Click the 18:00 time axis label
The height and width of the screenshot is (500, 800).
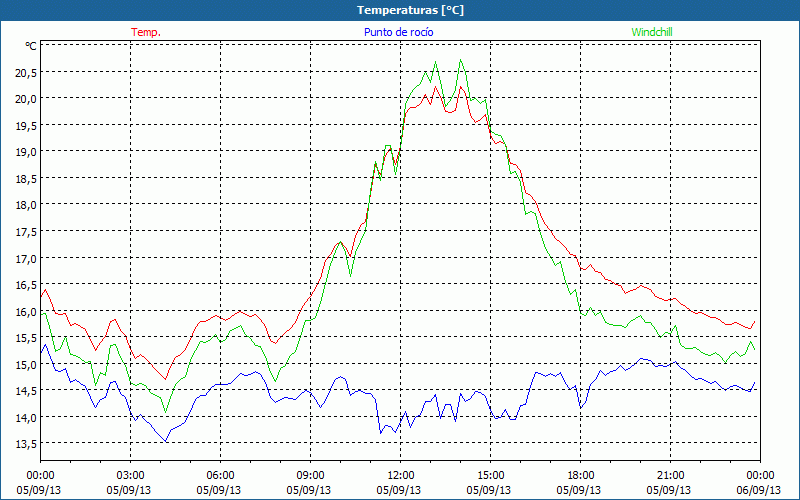coord(581,476)
